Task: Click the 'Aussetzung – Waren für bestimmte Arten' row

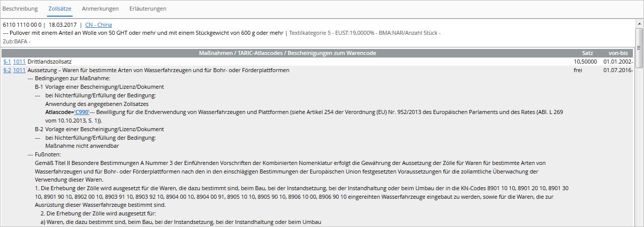Action: tap(158, 70)
